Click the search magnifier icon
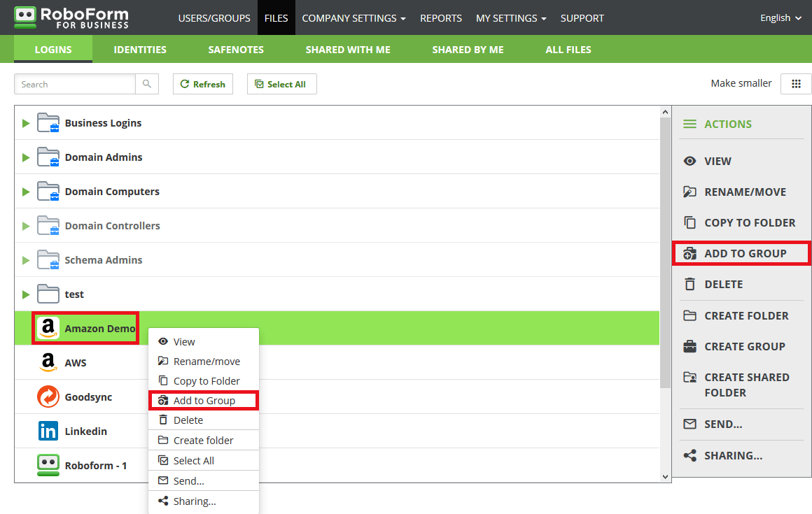Viewport: 812px width, 514px height. (x=147, y=84)
